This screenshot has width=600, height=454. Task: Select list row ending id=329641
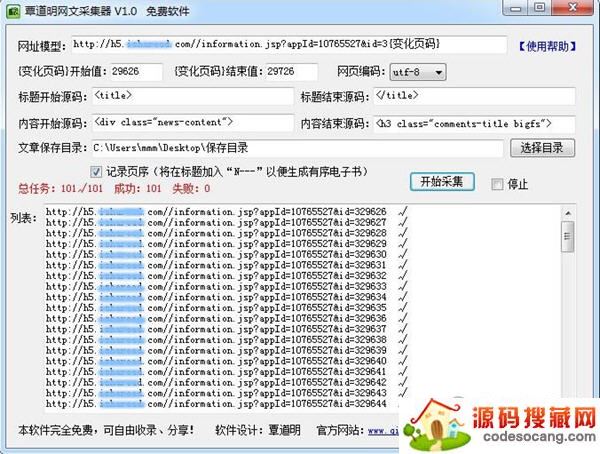pos(227,372)
